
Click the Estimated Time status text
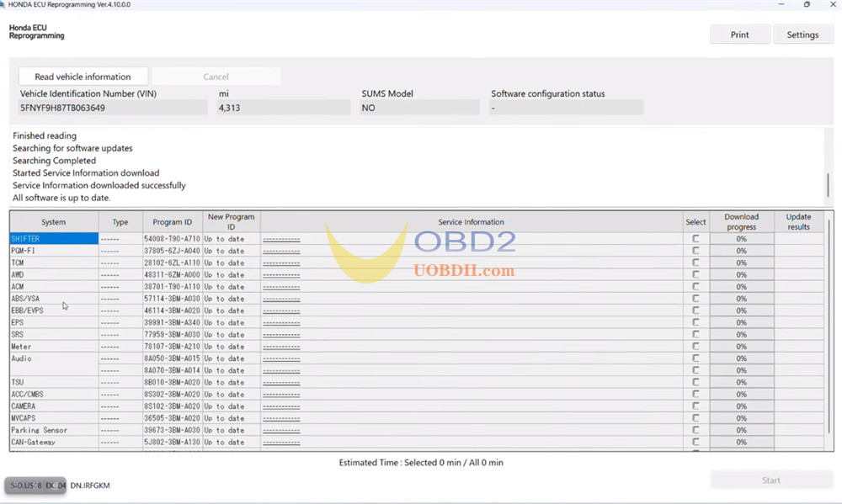421,462
